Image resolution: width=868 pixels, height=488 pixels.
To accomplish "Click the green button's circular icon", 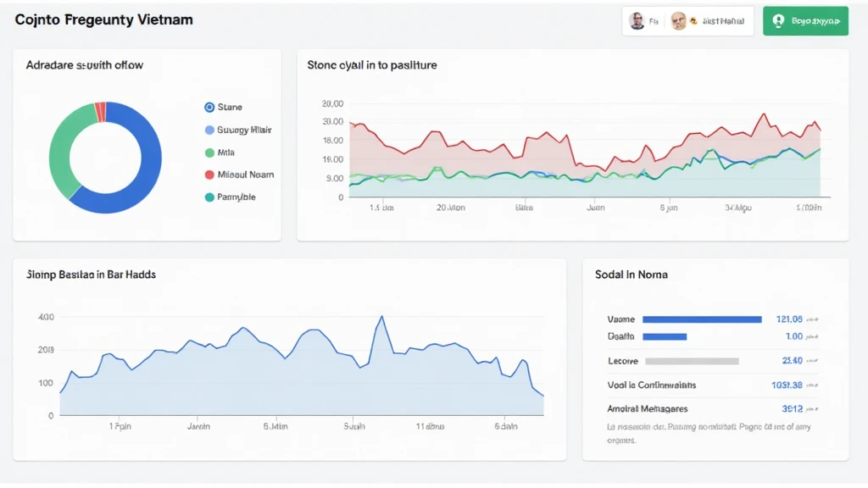I will pos(778,21).
